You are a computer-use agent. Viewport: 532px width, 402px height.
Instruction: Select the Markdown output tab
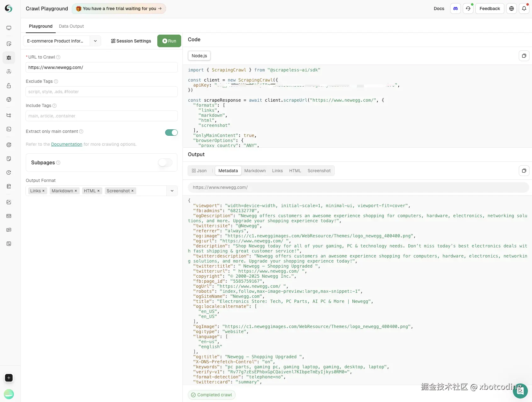[255, 171]
